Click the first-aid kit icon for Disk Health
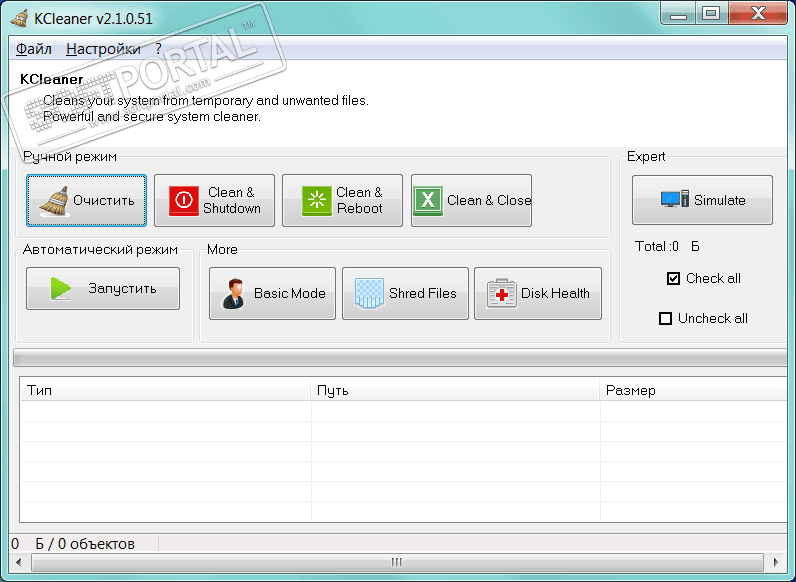 [x=502, y=294]
